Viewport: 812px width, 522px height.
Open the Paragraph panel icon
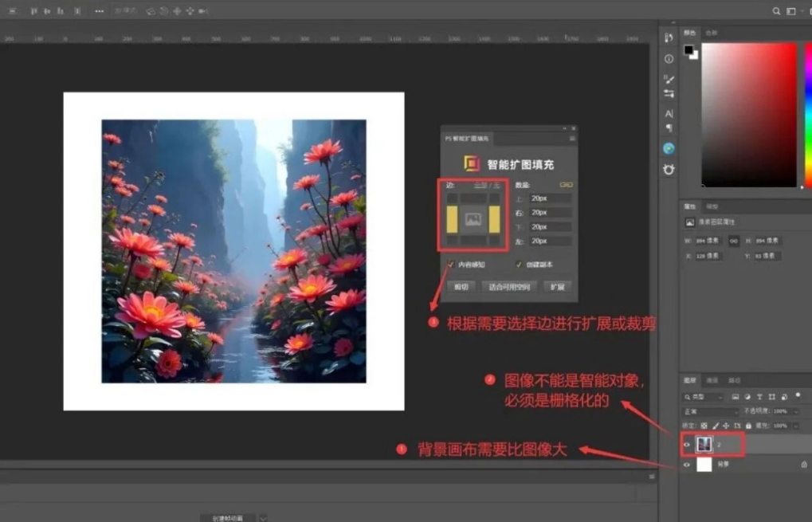669,128
